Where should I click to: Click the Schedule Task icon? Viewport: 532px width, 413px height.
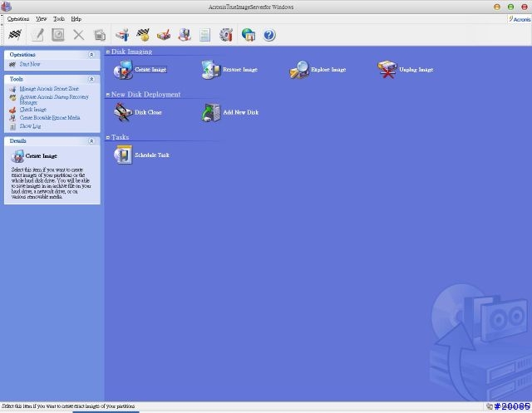pos(123,155)
